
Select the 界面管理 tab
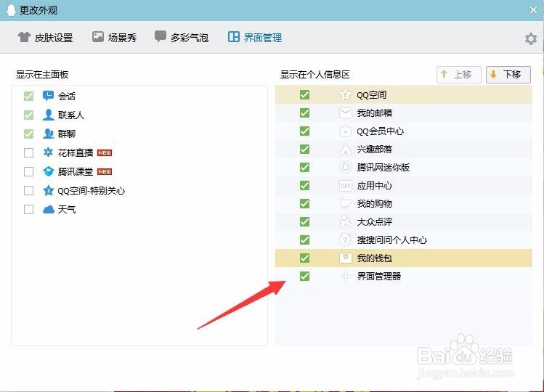click(x=255, y=37)
